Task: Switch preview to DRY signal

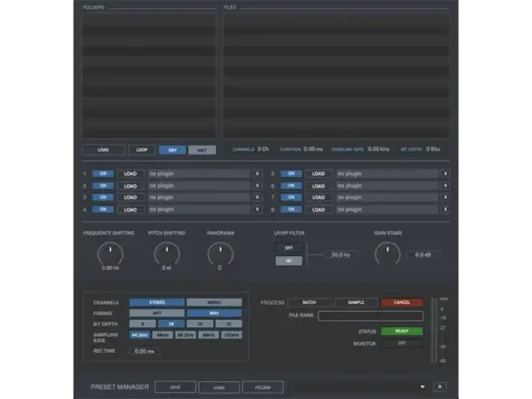Action: click(x=172, y=150)
